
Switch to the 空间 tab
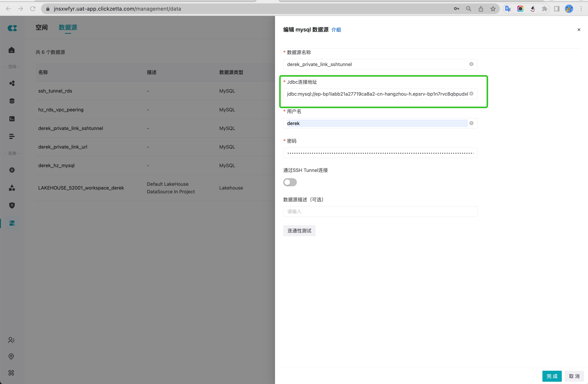(x=42, y=27)
